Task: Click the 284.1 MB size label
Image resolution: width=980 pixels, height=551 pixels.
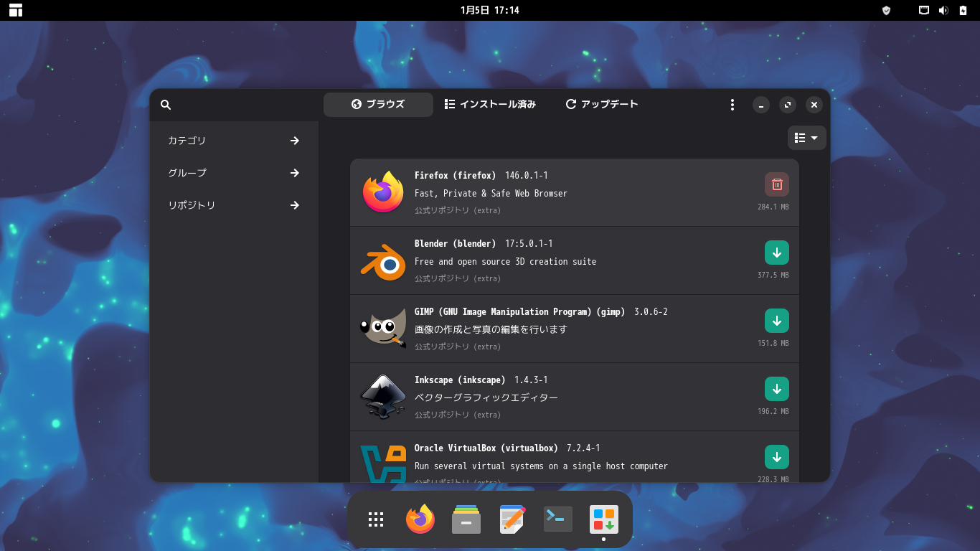Action: tap(773, 207)
